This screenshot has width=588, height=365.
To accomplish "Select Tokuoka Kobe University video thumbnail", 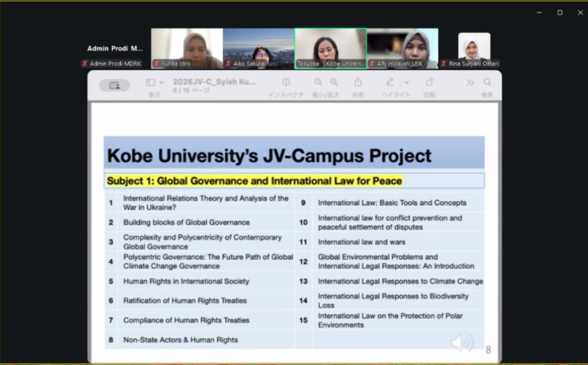I will pyautogui.click(x=330, y=48).
